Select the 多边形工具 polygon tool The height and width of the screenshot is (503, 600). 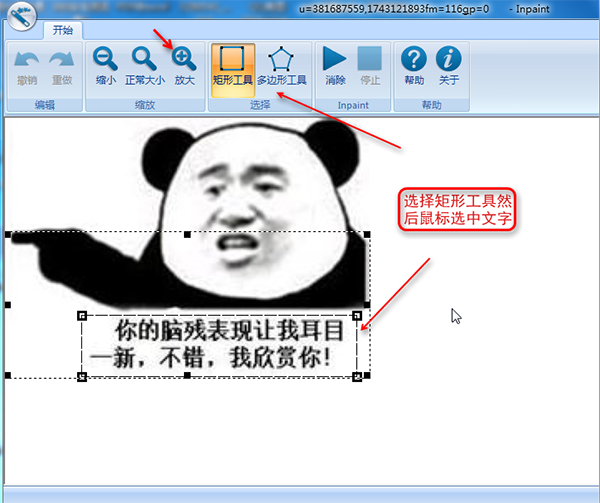click(x=281, y=66)
